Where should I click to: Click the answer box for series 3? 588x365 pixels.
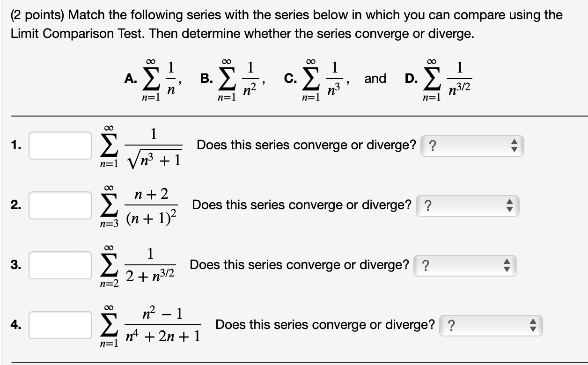click(60, 264)
